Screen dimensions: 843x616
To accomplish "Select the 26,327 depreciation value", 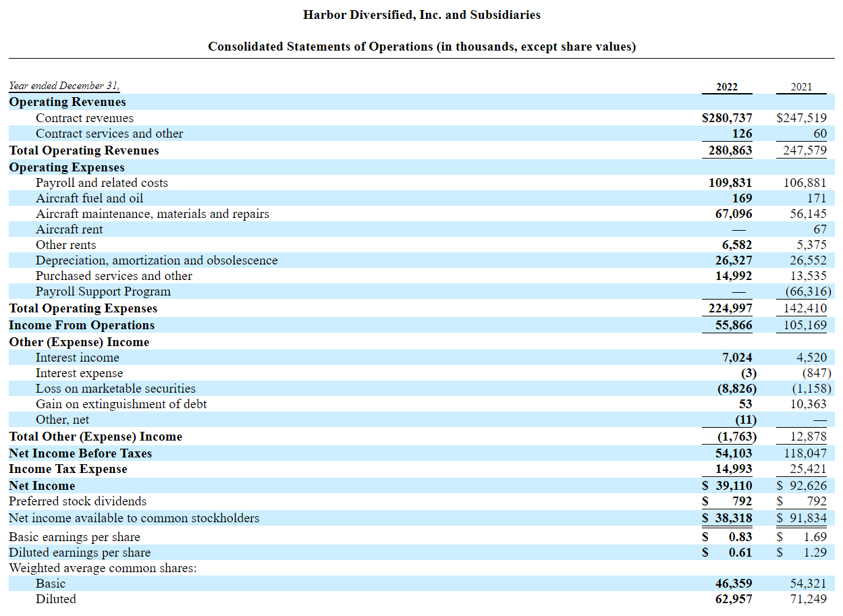I will pos(734,260).
